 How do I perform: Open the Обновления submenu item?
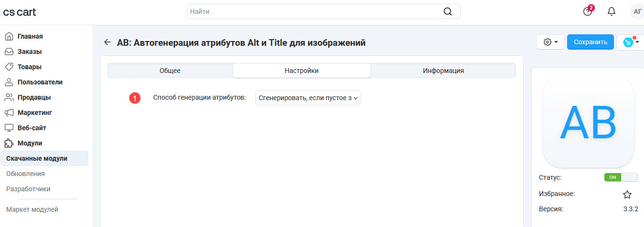tap(25, 174)
